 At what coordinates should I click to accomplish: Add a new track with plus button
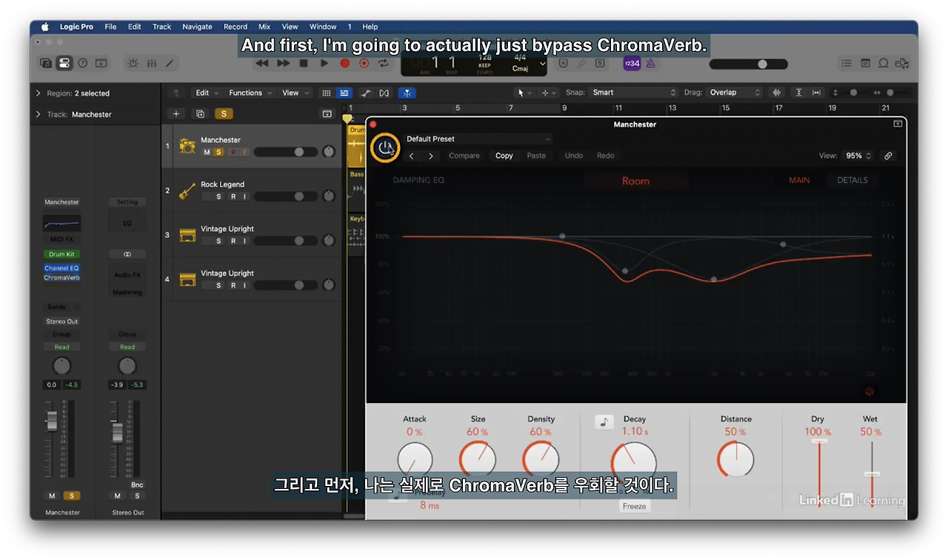(x=176, y=113)
